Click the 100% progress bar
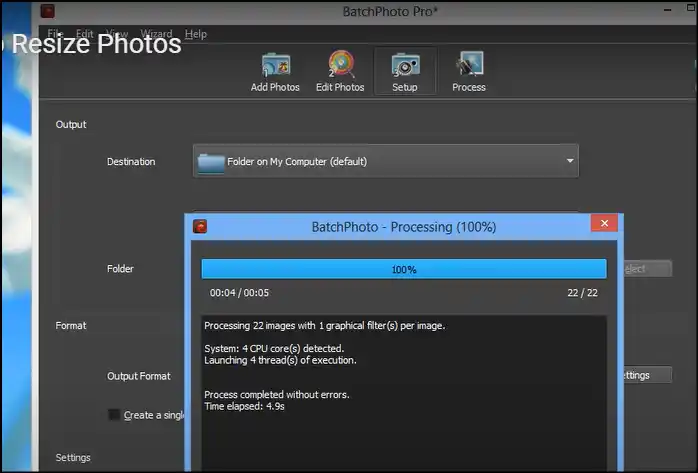This screenshot has width=698, height=473. [404, 269]
